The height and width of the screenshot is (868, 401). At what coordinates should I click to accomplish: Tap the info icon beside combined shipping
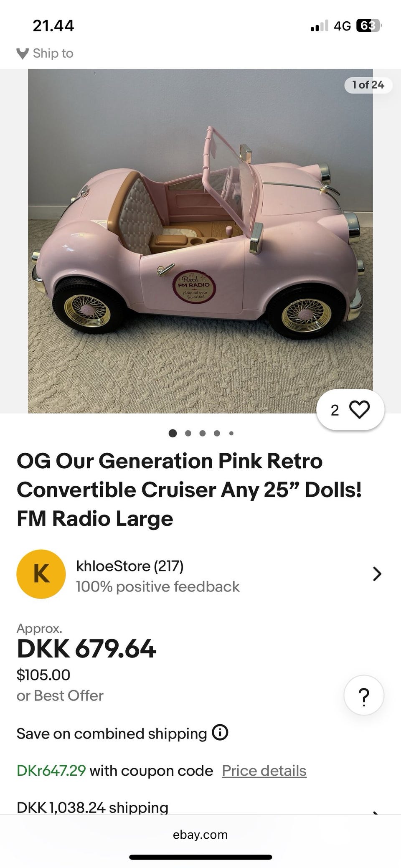coord(220,732)
